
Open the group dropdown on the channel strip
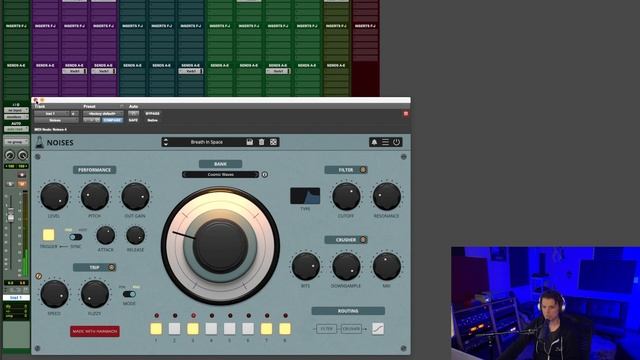coord(16,142)
